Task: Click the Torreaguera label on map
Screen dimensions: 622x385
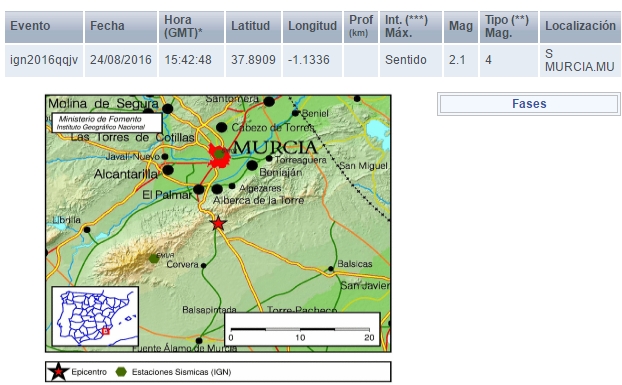Action: 300,160
